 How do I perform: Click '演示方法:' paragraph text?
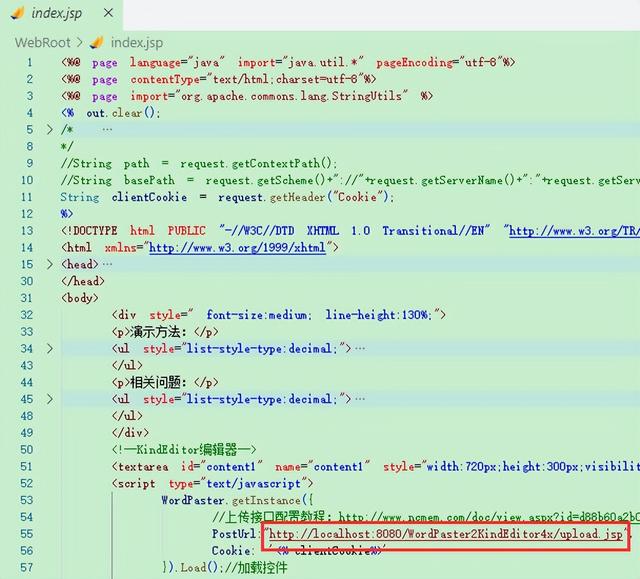[x=159, y=332]
